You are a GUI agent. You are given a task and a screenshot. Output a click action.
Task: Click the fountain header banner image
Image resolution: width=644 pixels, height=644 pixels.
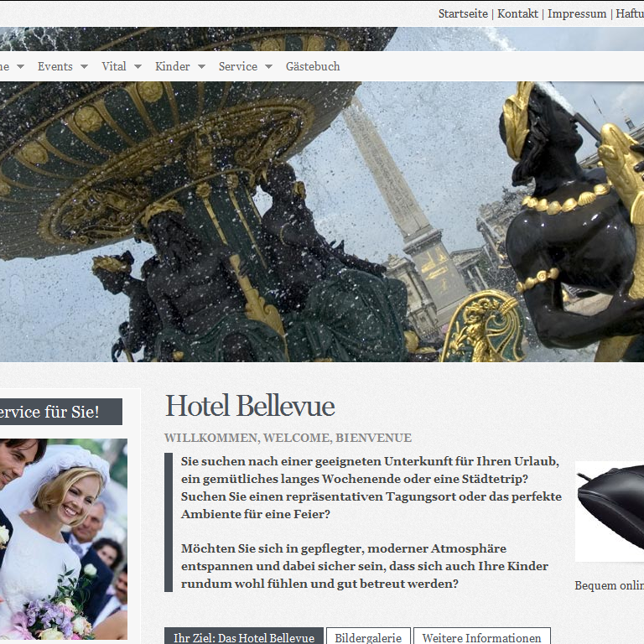(x=322, y=221)
